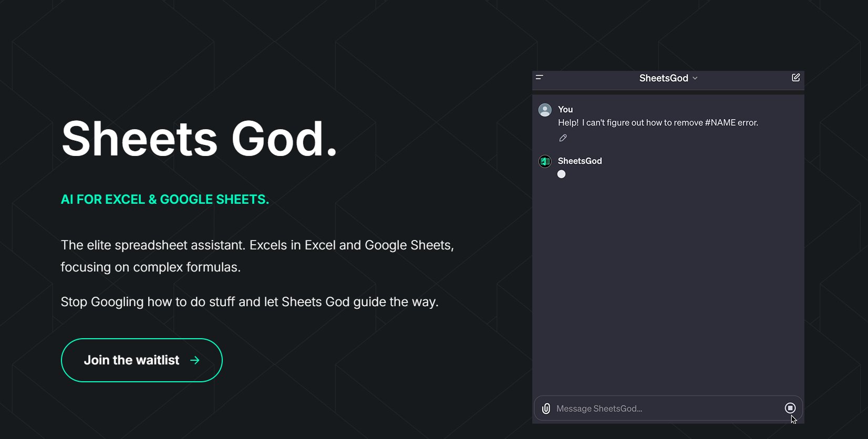
Task: Click the arrow icon in the waitlist button
Action: pyautogui.click(x=195, y=360)
